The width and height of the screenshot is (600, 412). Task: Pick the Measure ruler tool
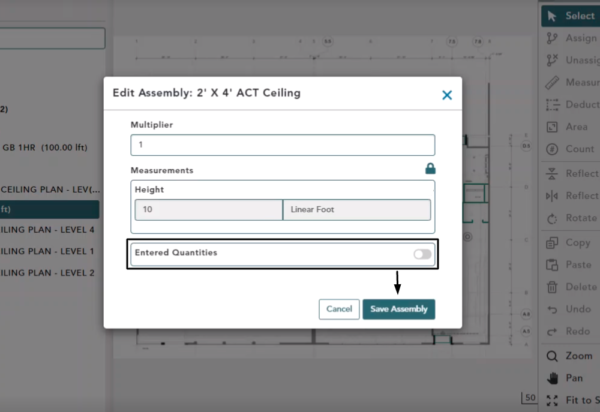[x=571, y=83]
